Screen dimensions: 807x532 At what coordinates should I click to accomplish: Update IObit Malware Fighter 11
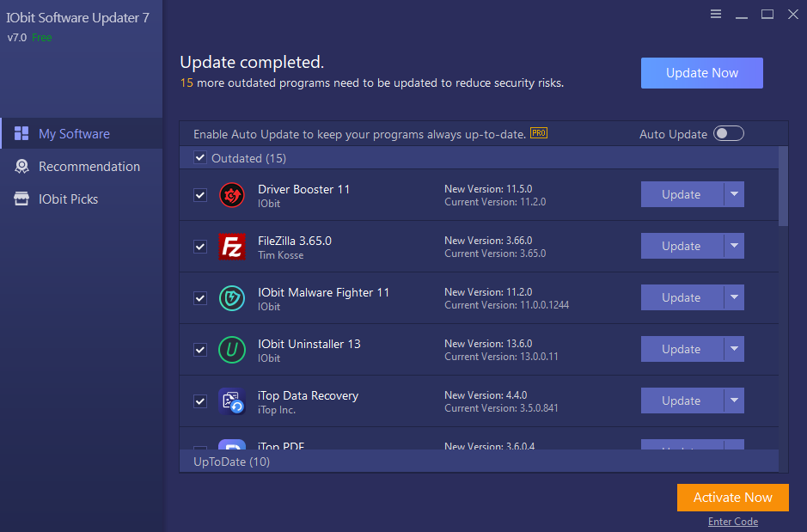pos(682,297)
